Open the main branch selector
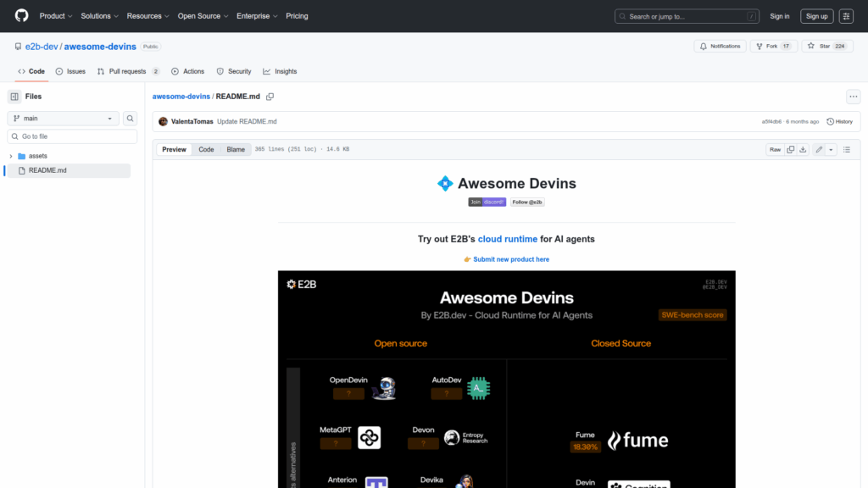Viewport: 868px width, 488px height. tap(63, 119)
